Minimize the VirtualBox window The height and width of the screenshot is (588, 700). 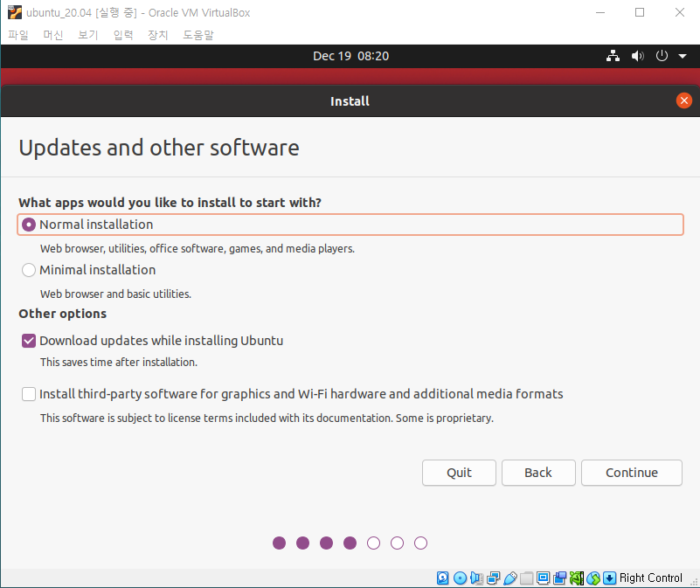coord(600,12)
